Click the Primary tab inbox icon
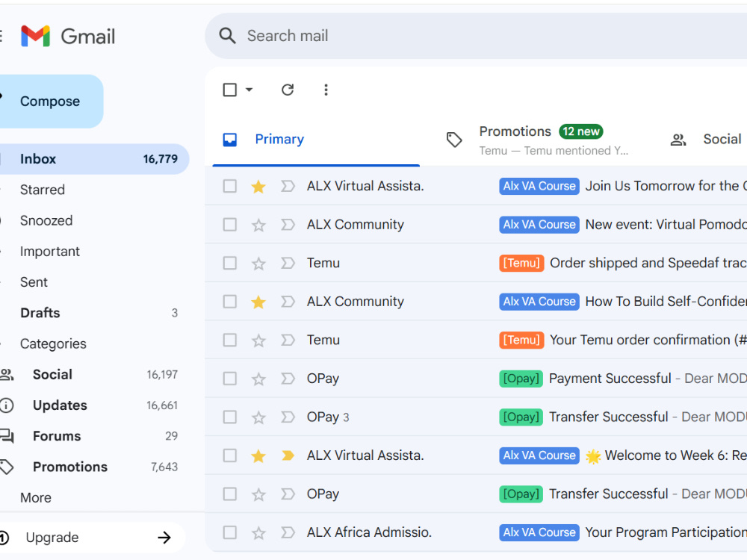Screen dimensions: 747x560 point(229,140)
